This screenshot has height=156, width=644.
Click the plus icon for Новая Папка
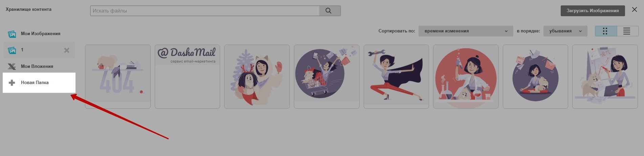12,83
